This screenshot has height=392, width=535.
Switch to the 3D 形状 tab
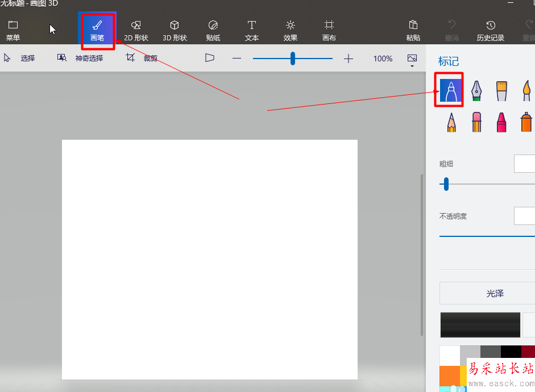pyautogui.click(x=175, y=30)
